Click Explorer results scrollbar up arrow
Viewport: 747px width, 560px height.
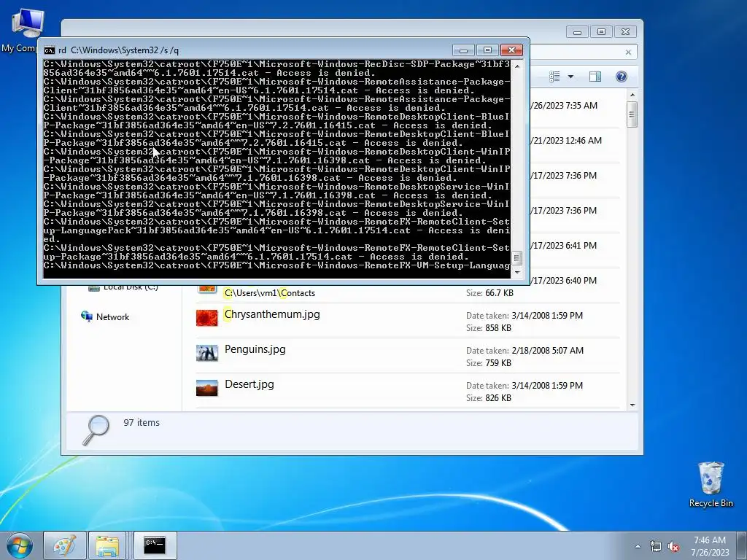pos(632,96)
